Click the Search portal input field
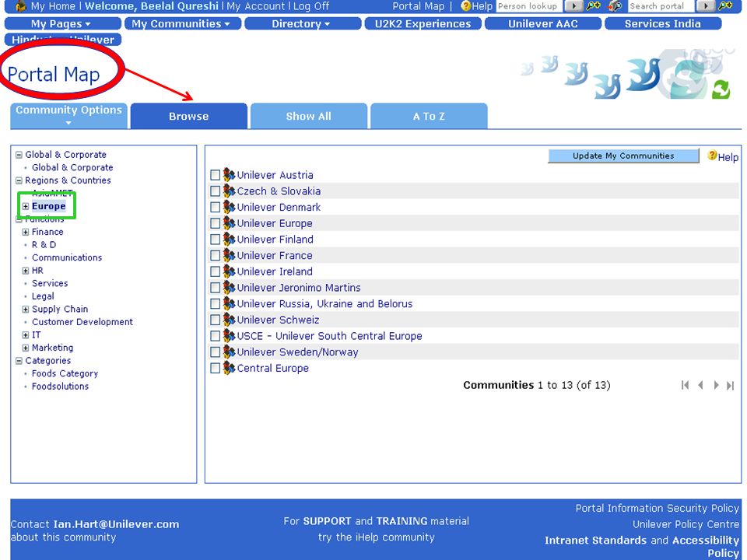Viewport: 747px width, 560px height. 661,6
